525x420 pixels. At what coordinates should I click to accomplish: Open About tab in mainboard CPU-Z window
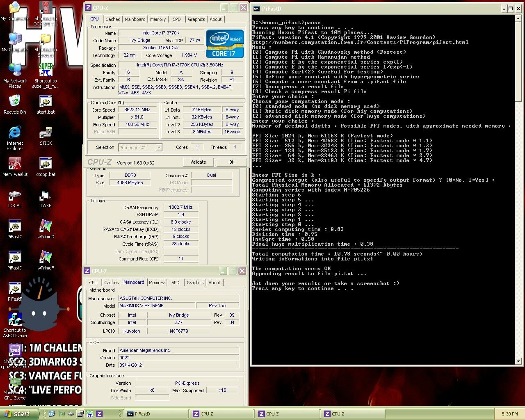[x=215, y=283]
